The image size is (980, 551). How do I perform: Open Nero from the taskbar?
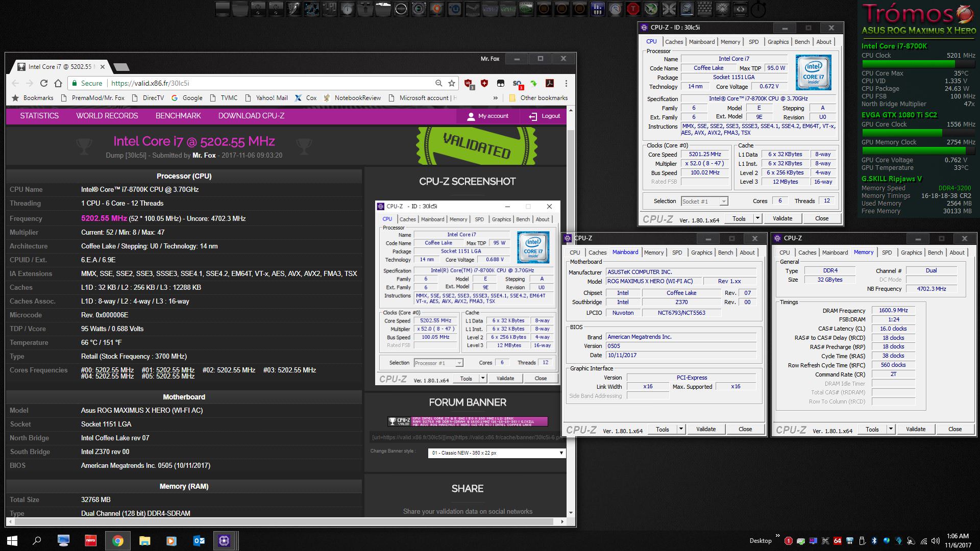[90, 541]
